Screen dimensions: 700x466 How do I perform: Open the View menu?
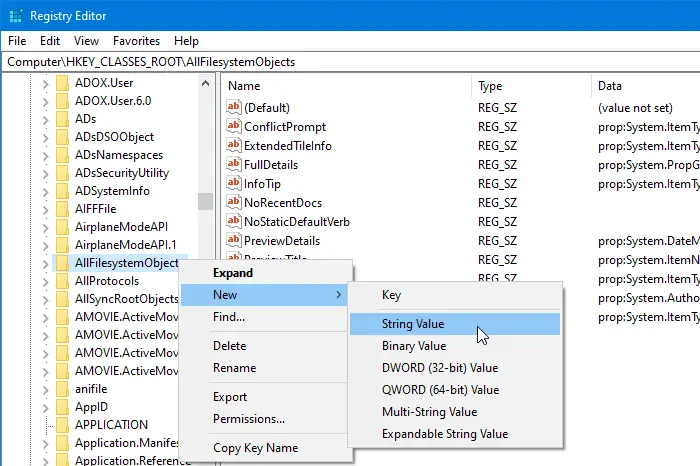pos(86,41)
